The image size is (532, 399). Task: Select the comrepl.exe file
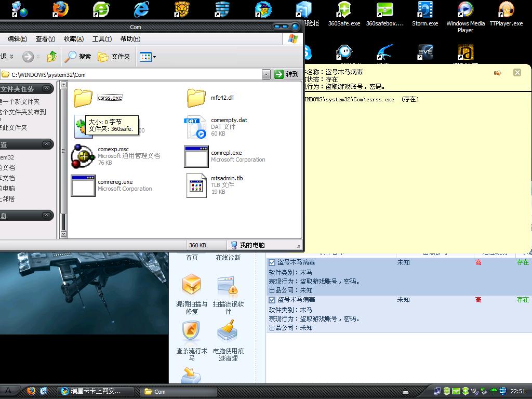click(224, 156)
